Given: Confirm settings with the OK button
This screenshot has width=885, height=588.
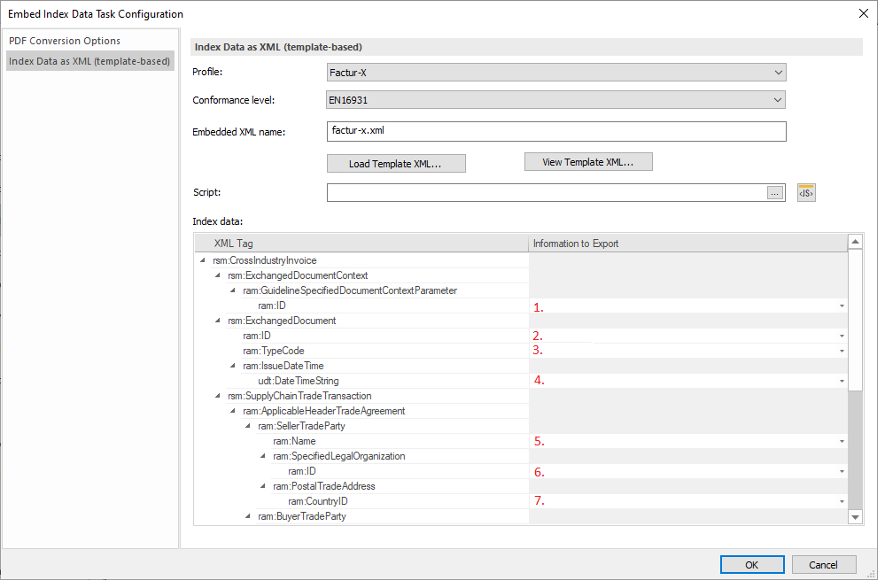Looking at the screenshot, I should [x=751, y=564].
